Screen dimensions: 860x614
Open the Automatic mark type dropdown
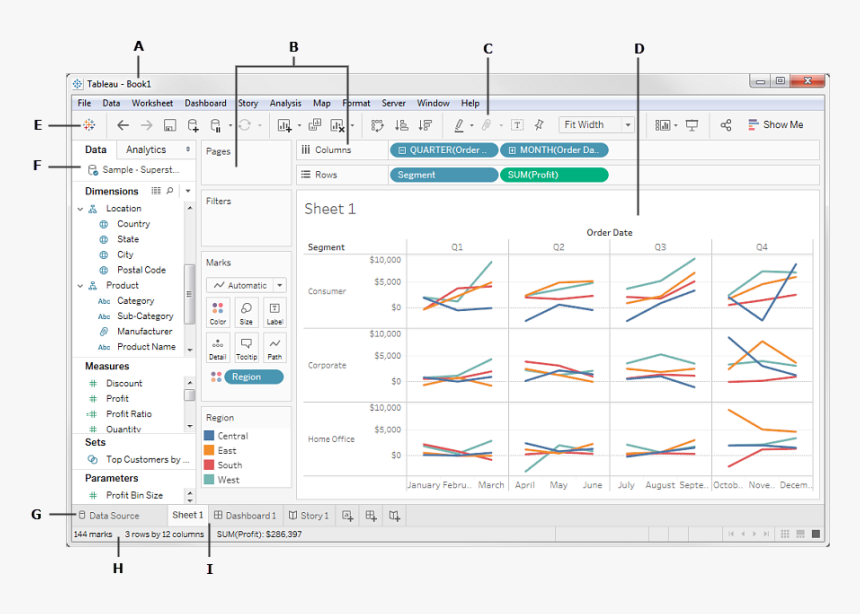pyautogui.click(x=246, y=285)
